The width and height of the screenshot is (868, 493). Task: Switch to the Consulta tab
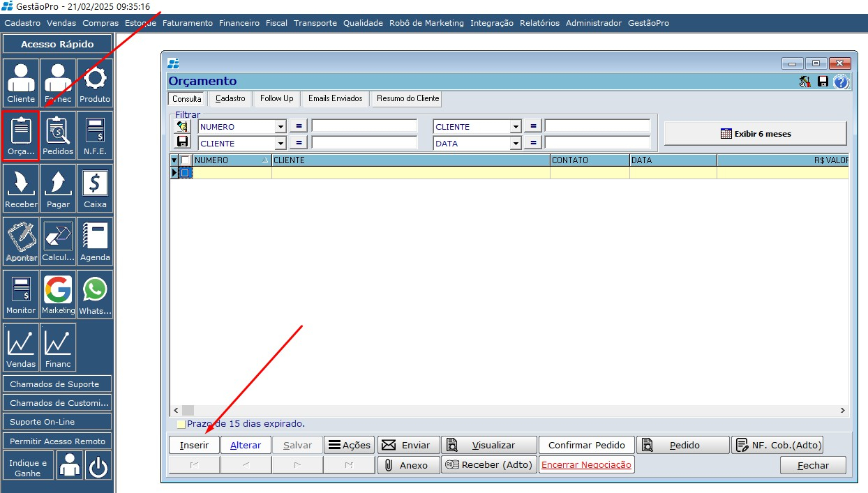187,99
